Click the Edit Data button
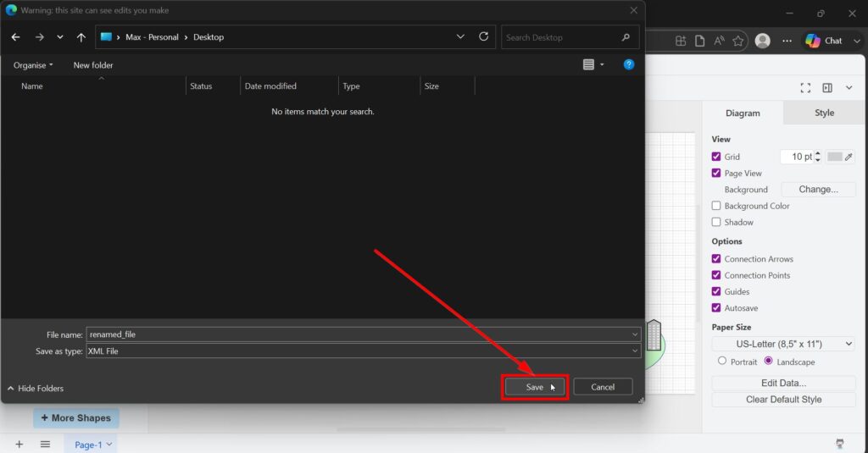This screenshot has width=868, height=453. (783, 383)
